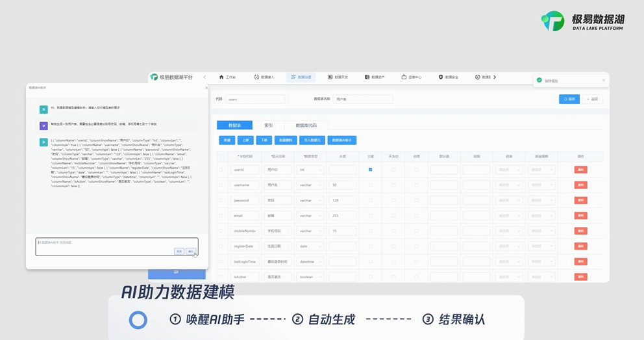Tick the select-all checkbox in table header

(x=221, y=156)
